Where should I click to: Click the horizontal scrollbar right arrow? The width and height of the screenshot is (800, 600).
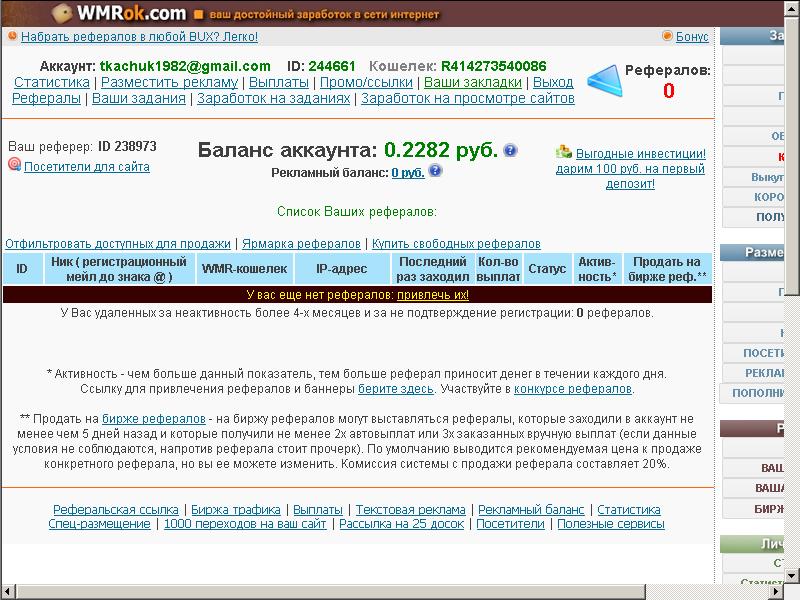click(777, 592)
